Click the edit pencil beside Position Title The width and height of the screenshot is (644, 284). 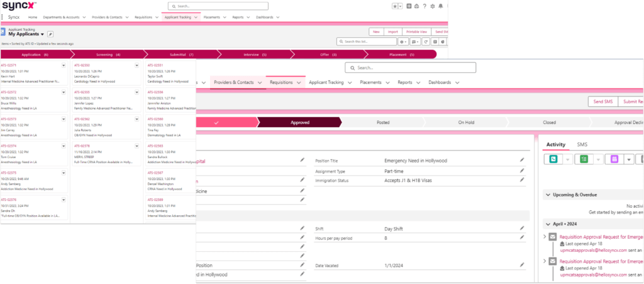point(521,161)
